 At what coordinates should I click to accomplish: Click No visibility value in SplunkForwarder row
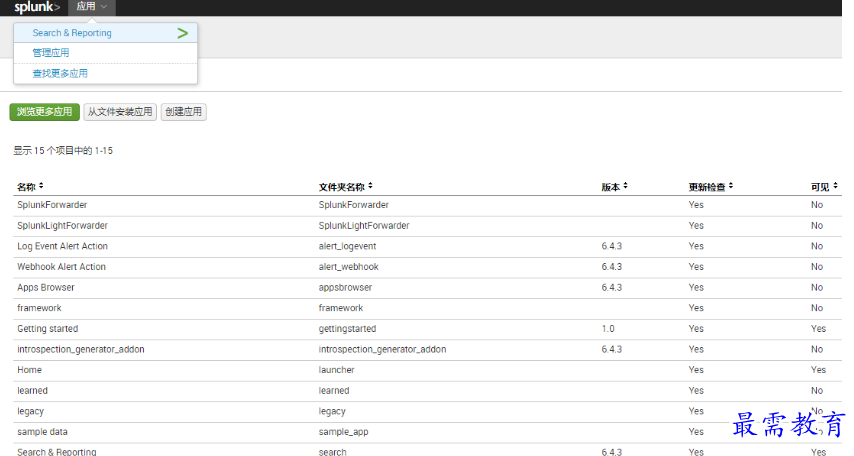click(x=816, y=205)
